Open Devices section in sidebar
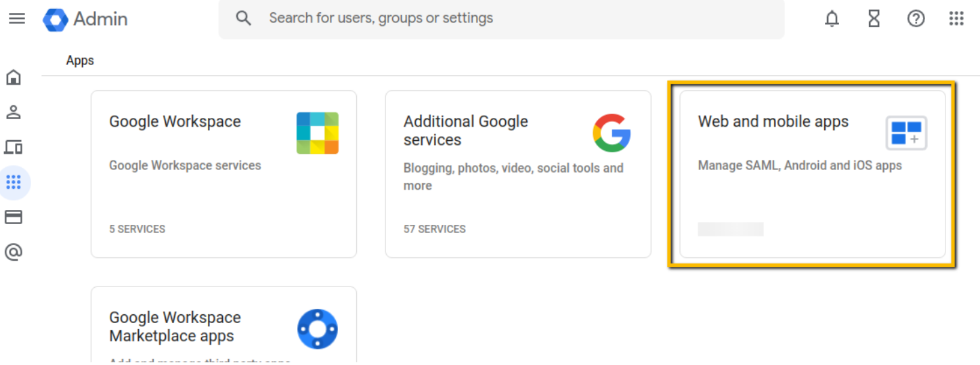Screen dimensions: 980x365 tap(14, 147)
